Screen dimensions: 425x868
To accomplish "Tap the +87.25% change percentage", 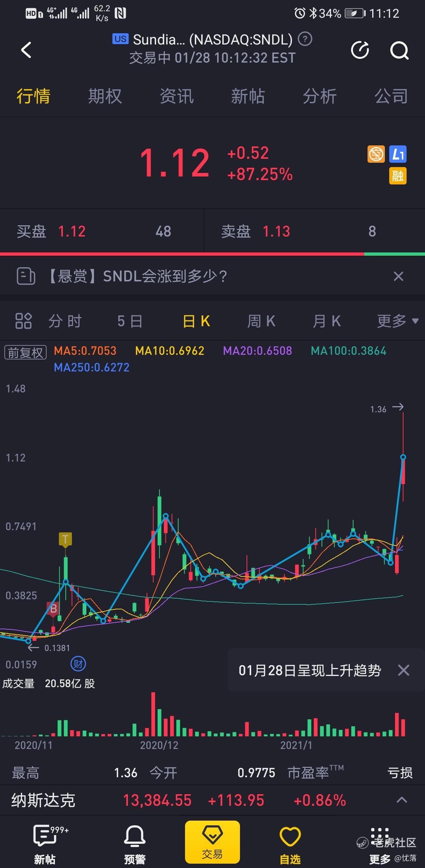I will [x=260, y=174].
